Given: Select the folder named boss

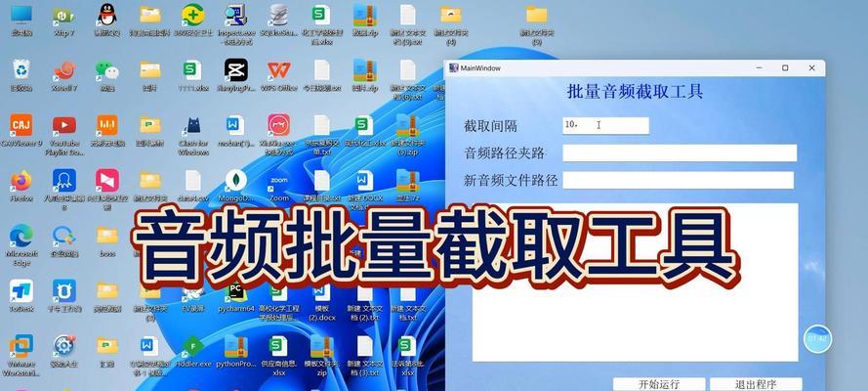Looking at the screenshot, I should [106, 236].
